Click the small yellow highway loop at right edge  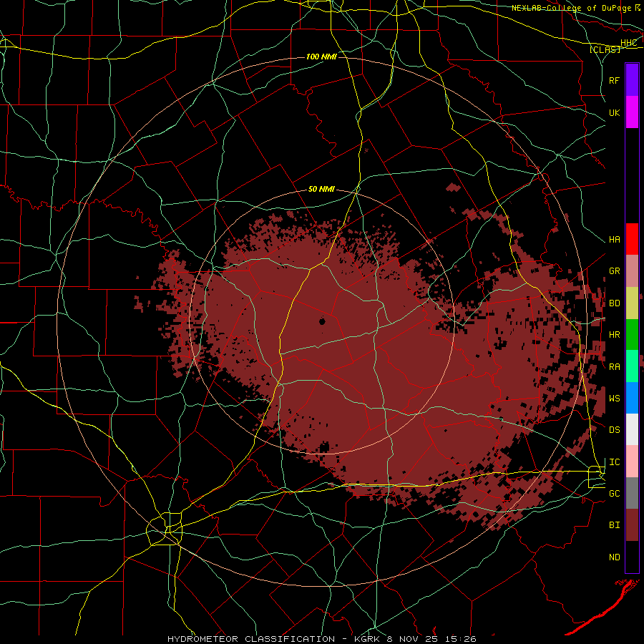pos(596,477)
